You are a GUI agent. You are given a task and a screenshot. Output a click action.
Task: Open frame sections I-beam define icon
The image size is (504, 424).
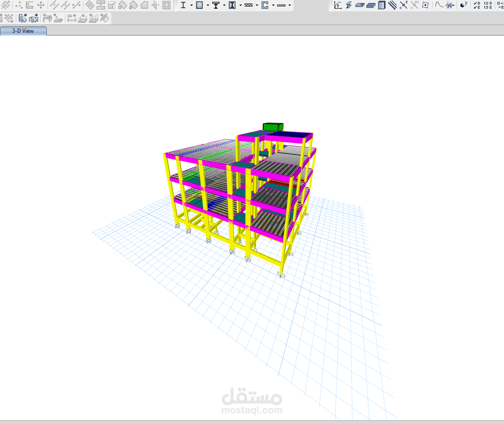click(349, 5)
